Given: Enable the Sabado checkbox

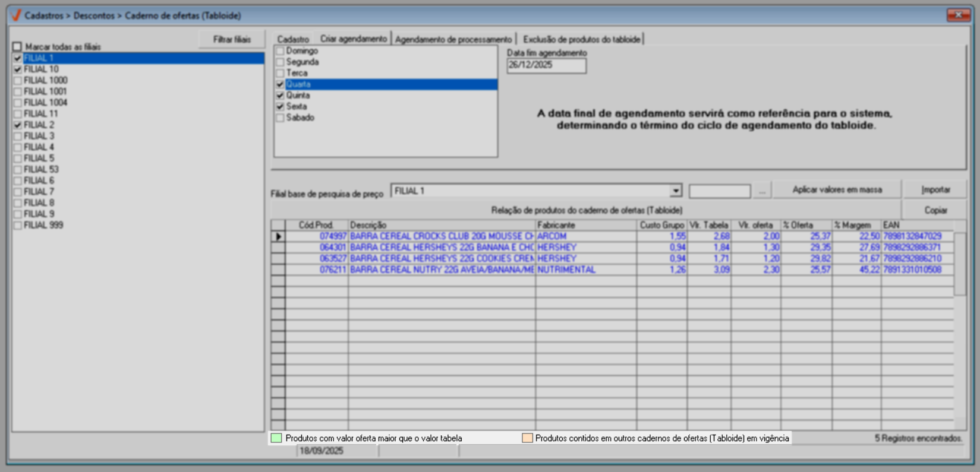Looking at the screenshot, I should 280,118.
